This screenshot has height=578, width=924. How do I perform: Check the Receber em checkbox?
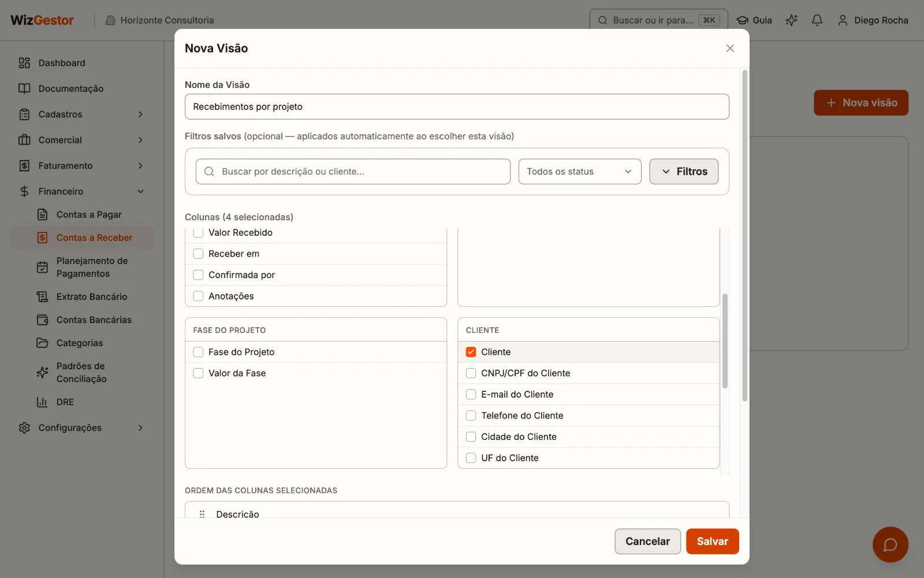(198, 254)
